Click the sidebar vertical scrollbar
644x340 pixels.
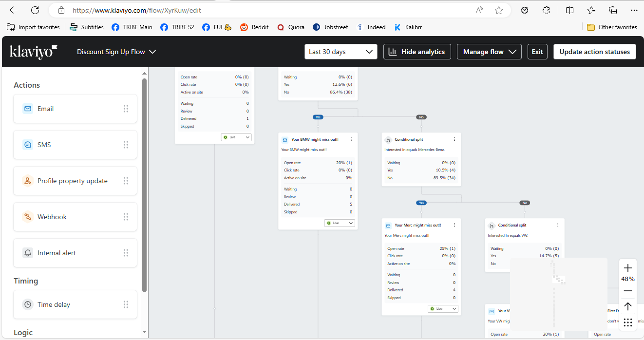point(144,185)
